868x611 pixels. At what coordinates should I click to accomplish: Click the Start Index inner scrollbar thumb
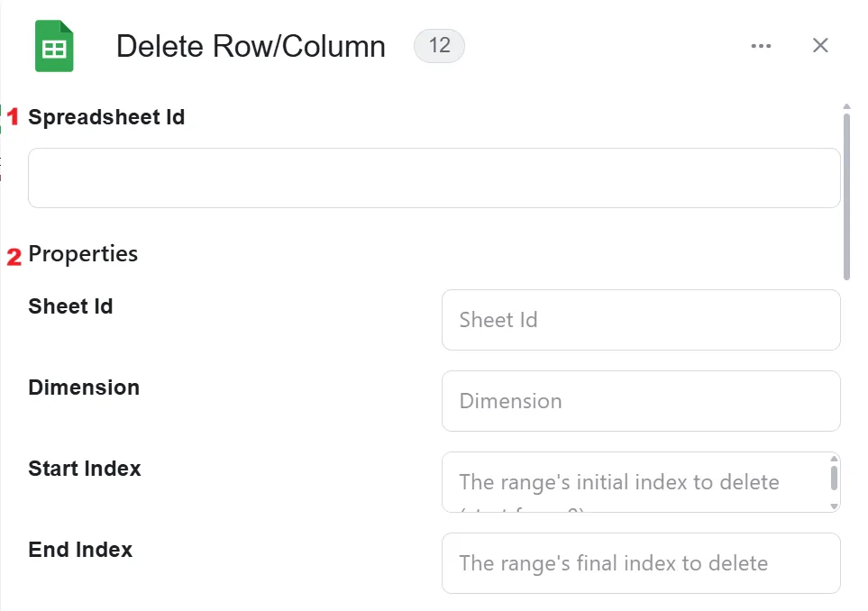click(835, 479)
